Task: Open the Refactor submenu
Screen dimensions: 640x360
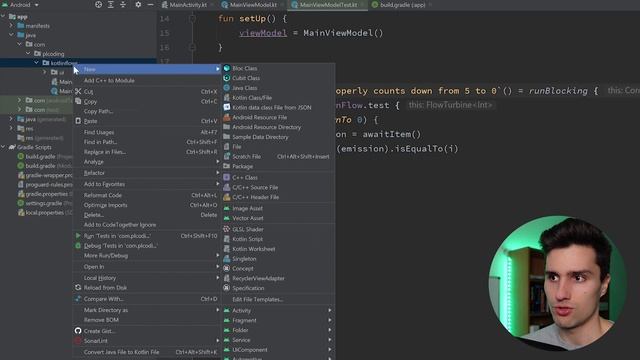Action: [147, 173]
